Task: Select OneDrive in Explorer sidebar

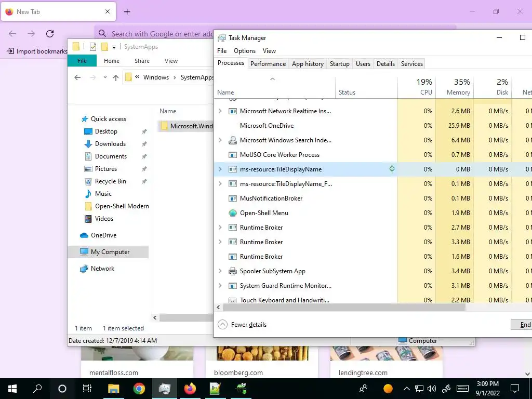Action: 103,235
